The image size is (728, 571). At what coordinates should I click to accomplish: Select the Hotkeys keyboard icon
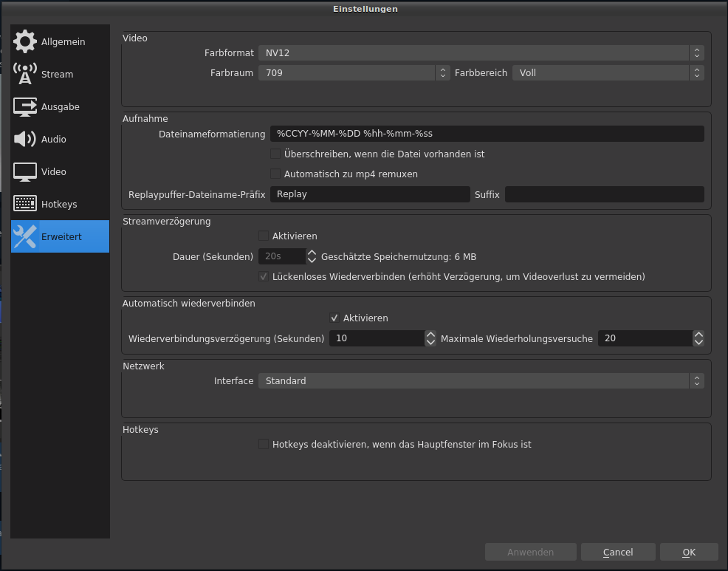coord(25,205)
